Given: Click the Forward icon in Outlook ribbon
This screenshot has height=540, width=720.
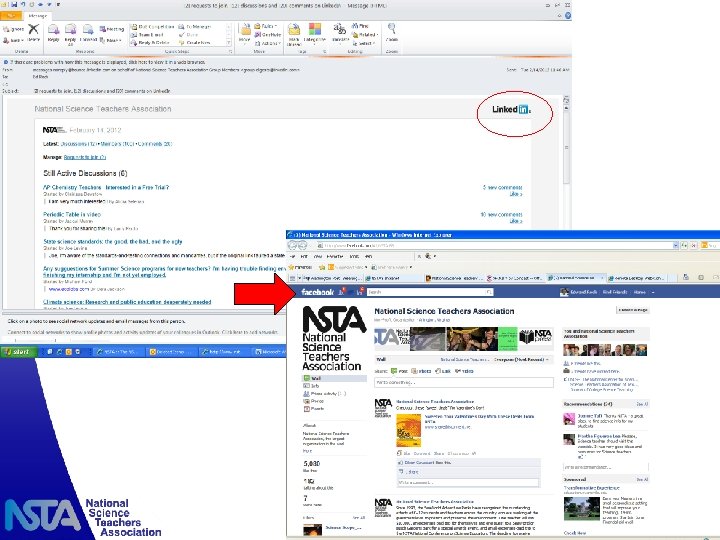Looking at the screenshot, I should click(x=88, y=30).
